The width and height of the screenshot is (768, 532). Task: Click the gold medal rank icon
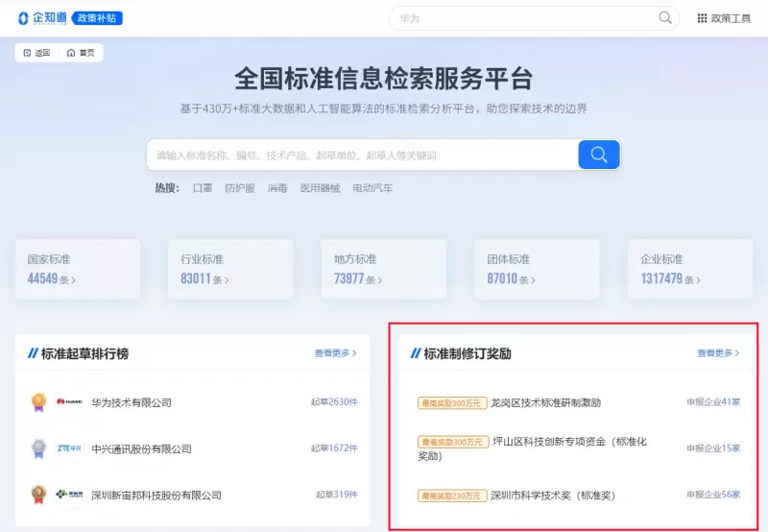[38, 402]
